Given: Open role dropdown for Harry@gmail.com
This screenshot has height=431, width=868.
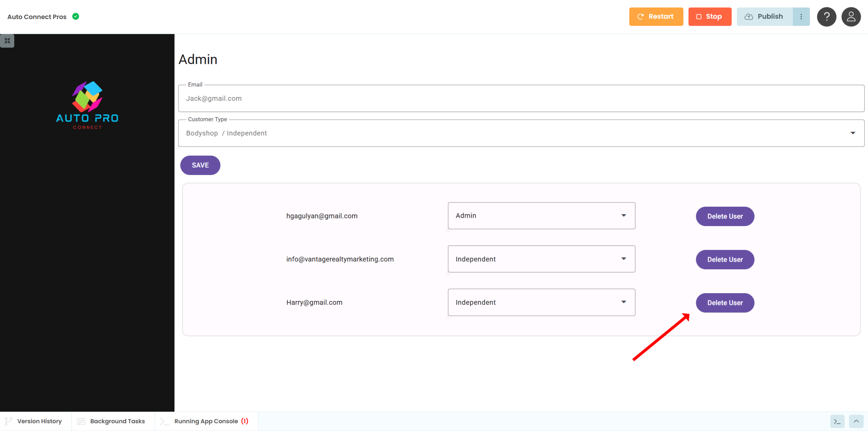Looking at the screenshot, I should pyautogui.click(x=541, y=302).
